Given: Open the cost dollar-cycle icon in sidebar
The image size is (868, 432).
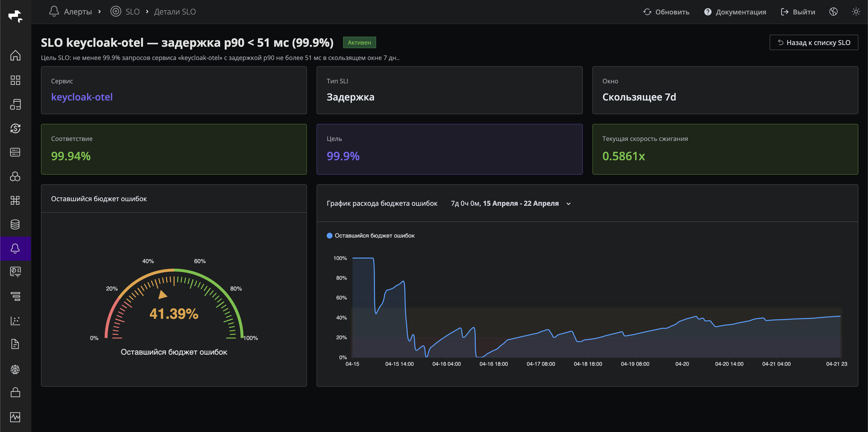Looking at the screenshot, I should (x=15, y=128).
